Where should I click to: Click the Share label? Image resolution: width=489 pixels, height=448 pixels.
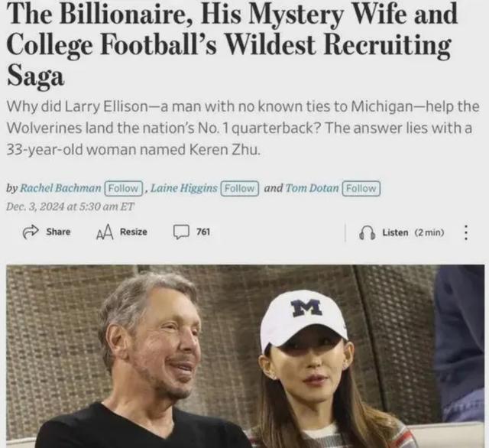tap(58, 232)
